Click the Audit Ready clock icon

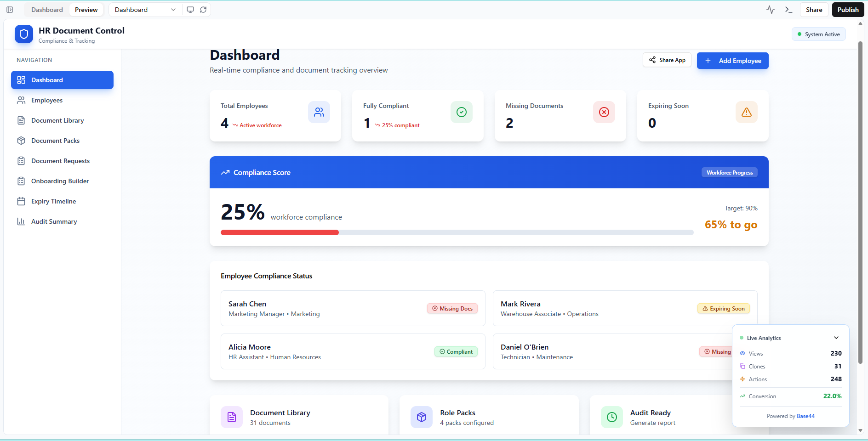(612, 417)
